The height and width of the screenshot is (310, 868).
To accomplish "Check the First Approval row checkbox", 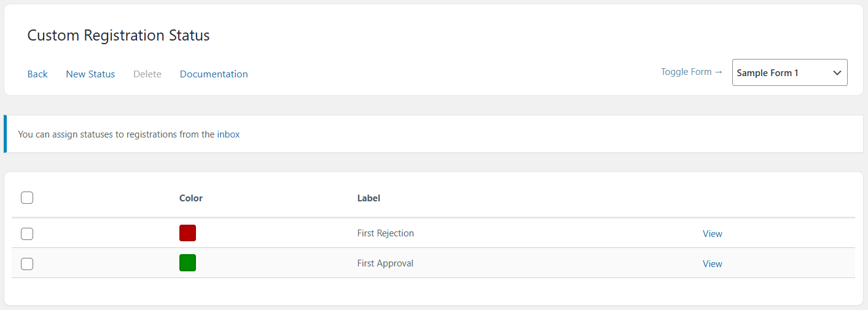I will click(x=27, y=264).
